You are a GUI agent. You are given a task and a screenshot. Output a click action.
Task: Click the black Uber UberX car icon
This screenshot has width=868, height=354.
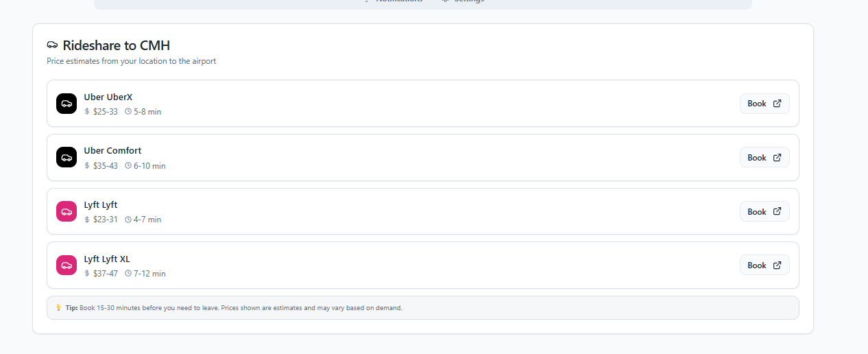click(67, 104)
